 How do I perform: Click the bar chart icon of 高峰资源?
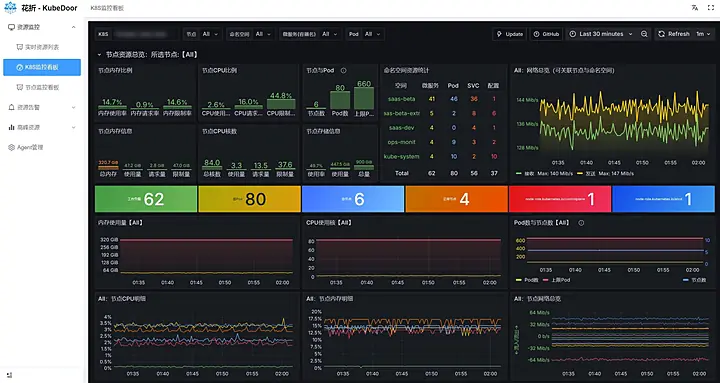point(11,127)
